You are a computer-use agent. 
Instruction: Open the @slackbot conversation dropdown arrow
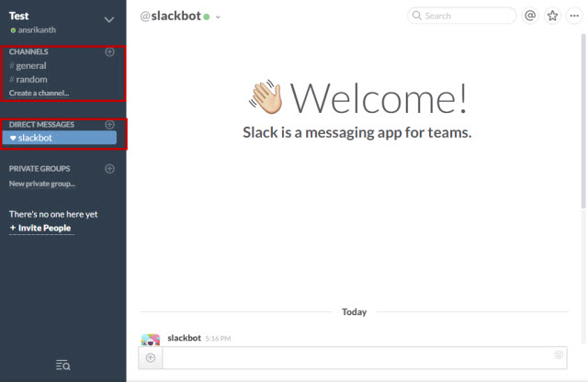[218, 17]
